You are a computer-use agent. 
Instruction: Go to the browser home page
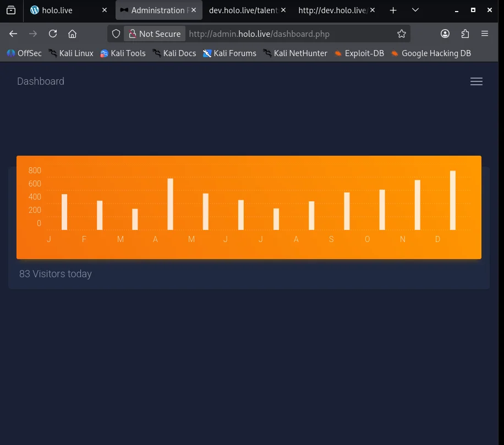click(72, 34)
